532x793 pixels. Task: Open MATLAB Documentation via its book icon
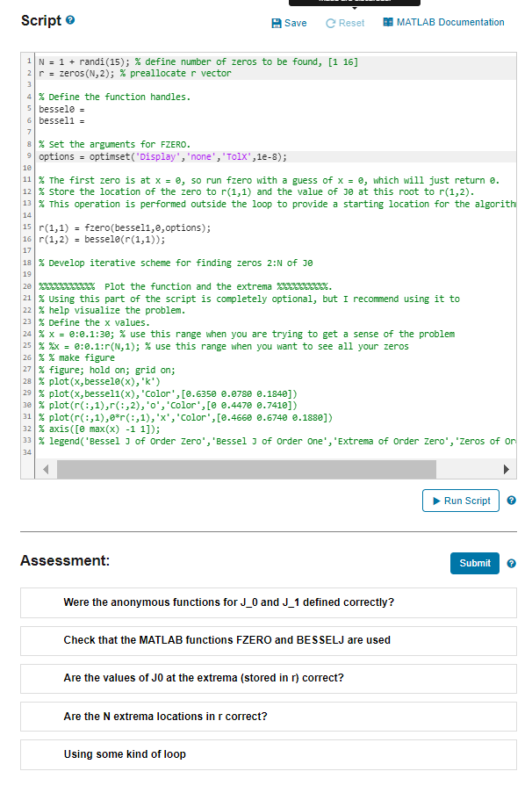(387, 24)
